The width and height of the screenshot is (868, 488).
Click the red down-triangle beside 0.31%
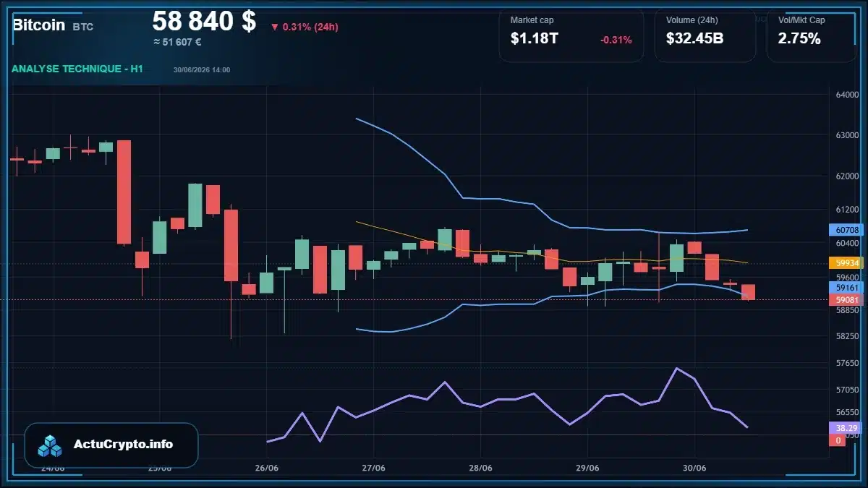tap(274, 27)
